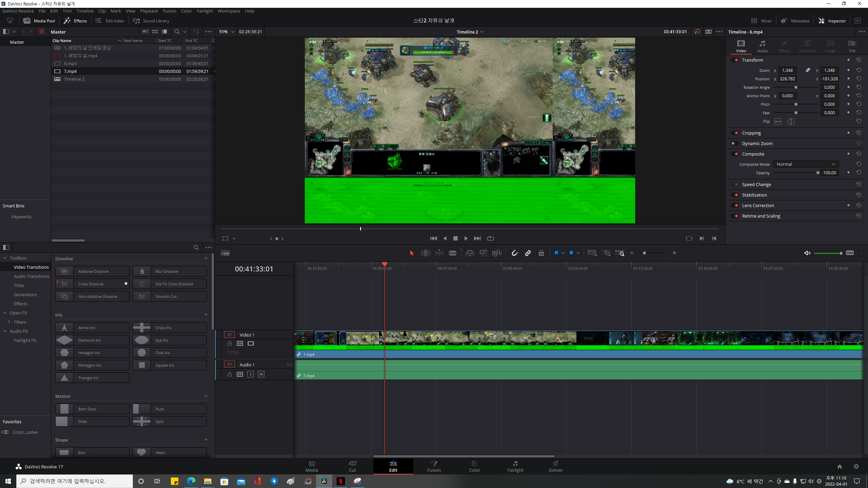Viewport: 868px width, 488px height.
Task: Enable the Dynamic Zoom toggle
Action: pos(735,143)
